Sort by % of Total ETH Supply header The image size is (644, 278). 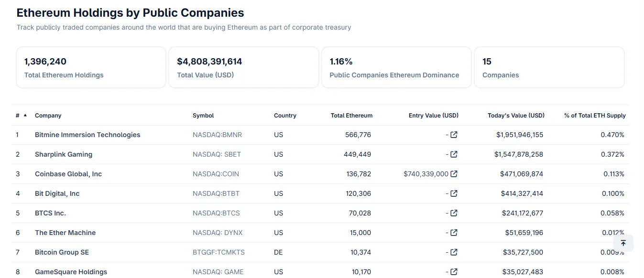click(595, 116)
